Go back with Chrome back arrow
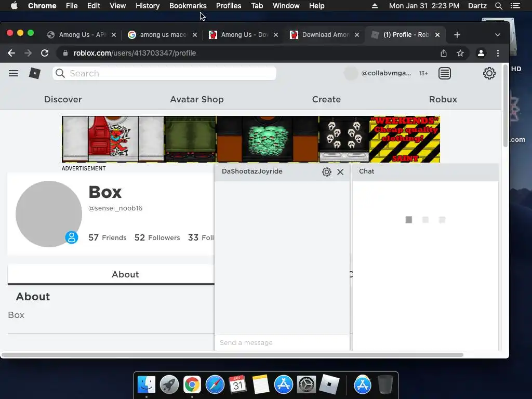The width and height of the screenshot is (532, 399). [x=11, y=53]
